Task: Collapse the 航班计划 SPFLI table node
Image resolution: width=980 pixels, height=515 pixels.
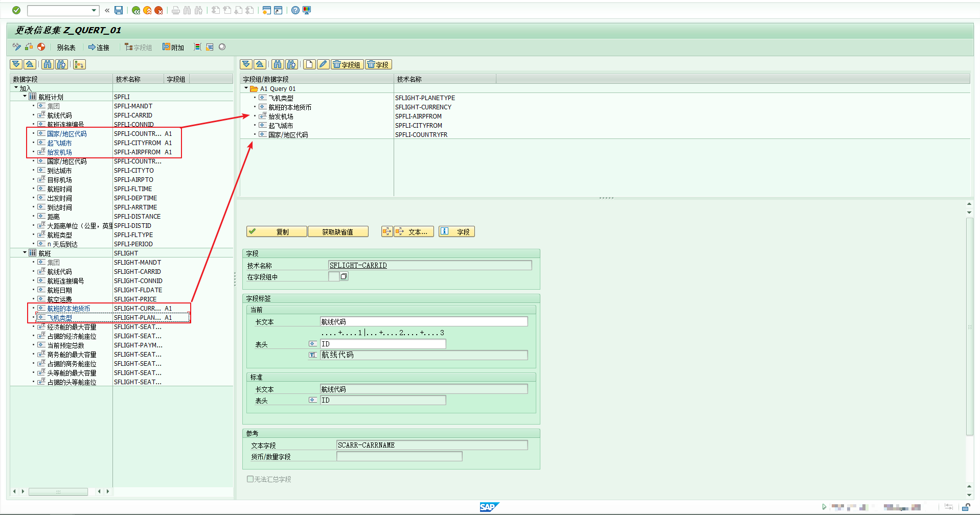Action: pos(25,96)
